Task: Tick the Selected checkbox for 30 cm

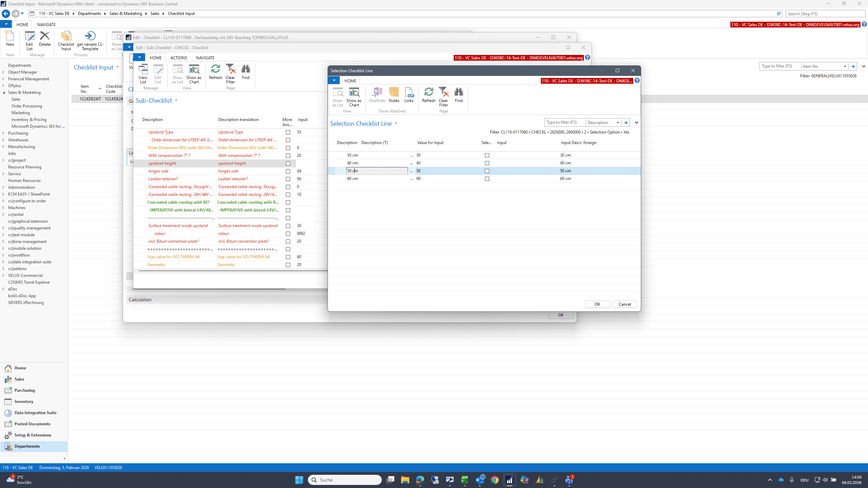Action: tap(487, 155)
